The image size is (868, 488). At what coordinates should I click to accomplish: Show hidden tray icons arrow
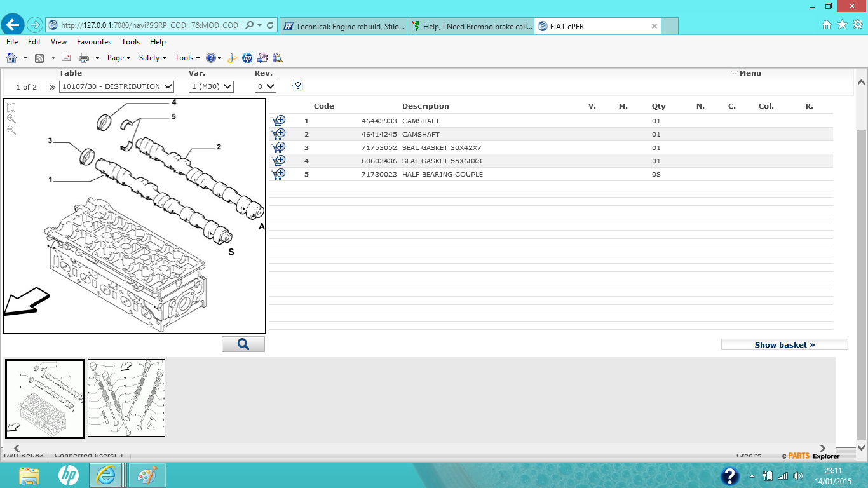(752, 476)
